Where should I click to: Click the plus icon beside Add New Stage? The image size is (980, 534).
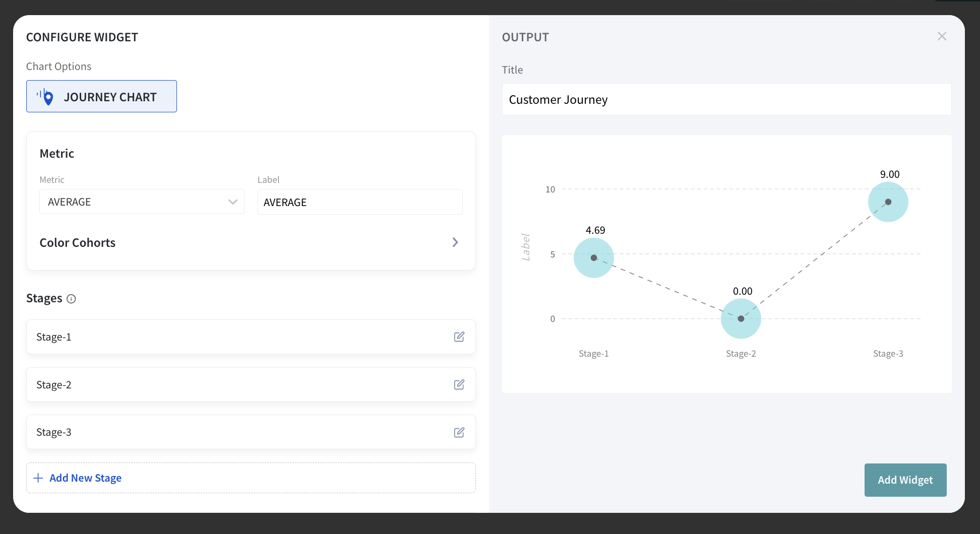tap(38, 478)
